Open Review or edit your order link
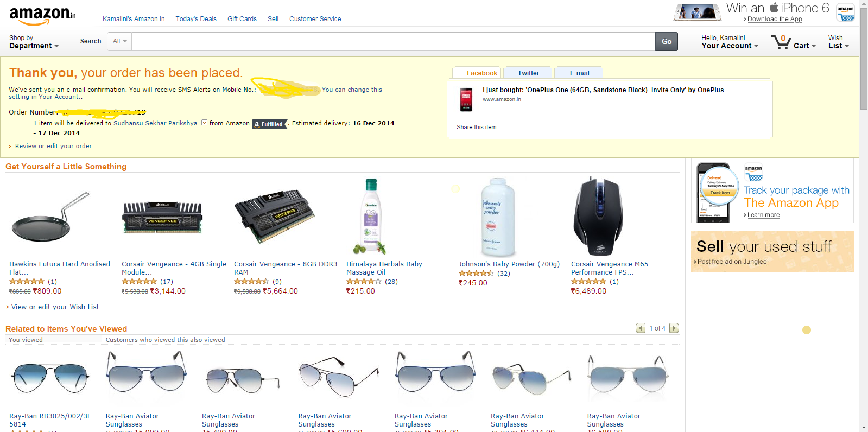Image resolution: width=868 pixels, height=432 pixels. click(53, 147)
